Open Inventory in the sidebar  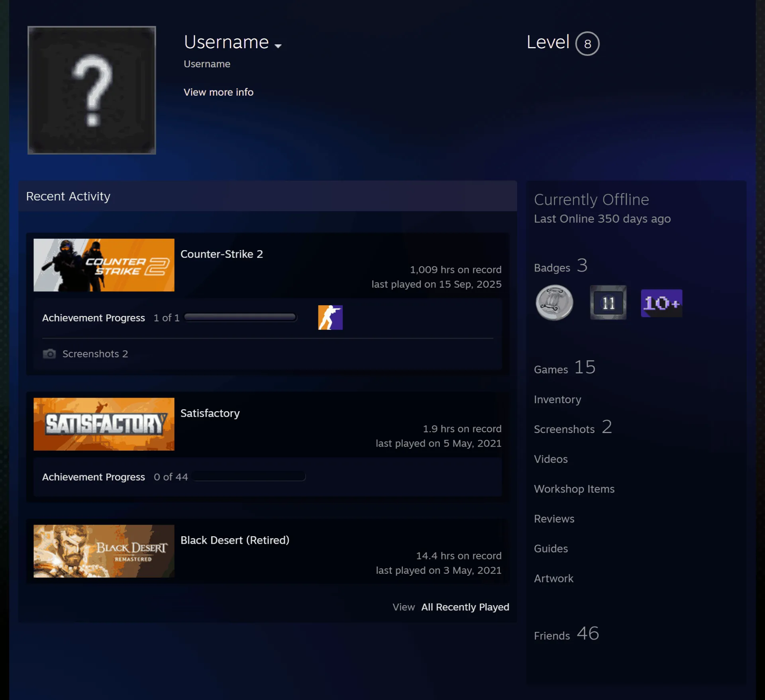[x=557, y=399]
